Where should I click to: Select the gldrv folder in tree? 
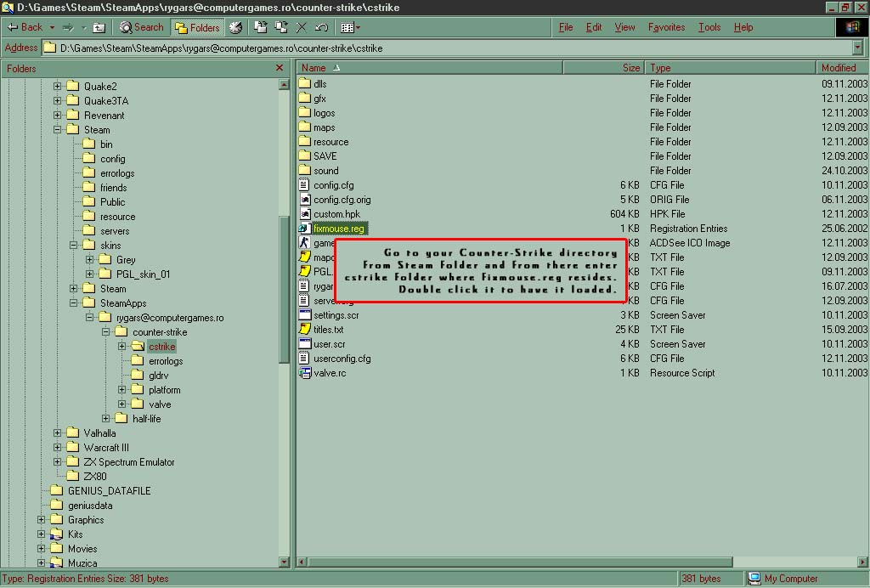158,376
